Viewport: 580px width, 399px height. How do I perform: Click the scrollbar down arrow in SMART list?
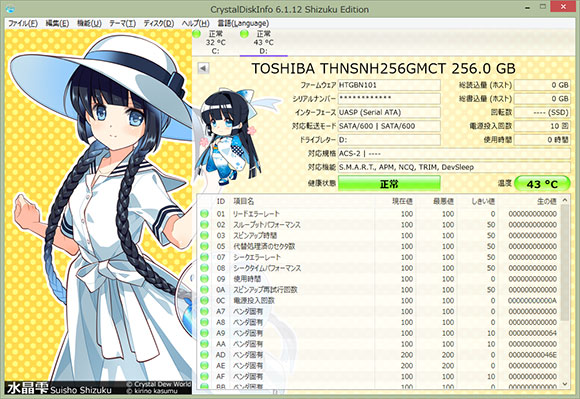565,384
